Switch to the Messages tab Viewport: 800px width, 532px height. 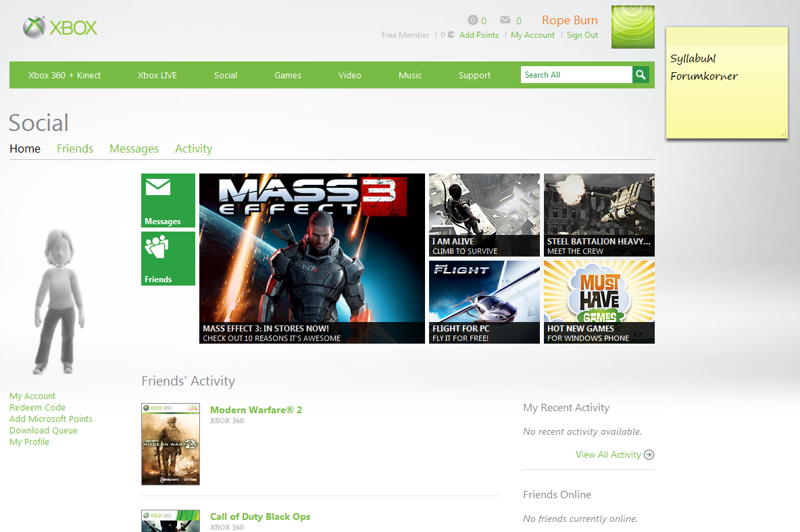click(134, 149)
